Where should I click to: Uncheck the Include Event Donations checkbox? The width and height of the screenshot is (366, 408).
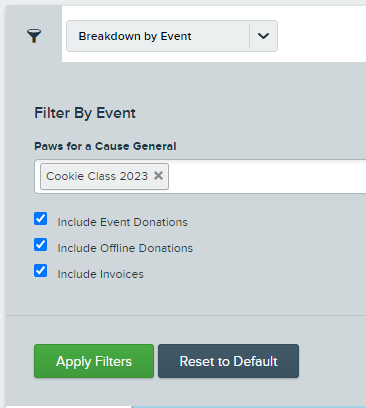(41, 219)
